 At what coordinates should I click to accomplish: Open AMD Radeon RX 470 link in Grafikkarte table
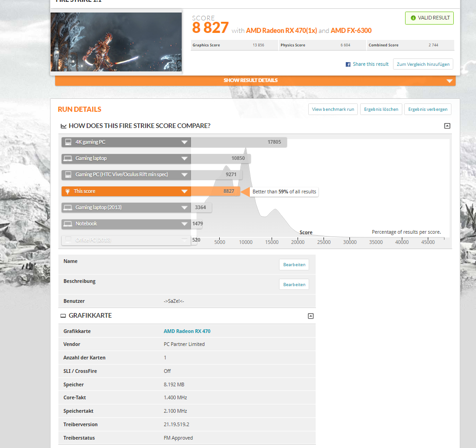point(187,332)
